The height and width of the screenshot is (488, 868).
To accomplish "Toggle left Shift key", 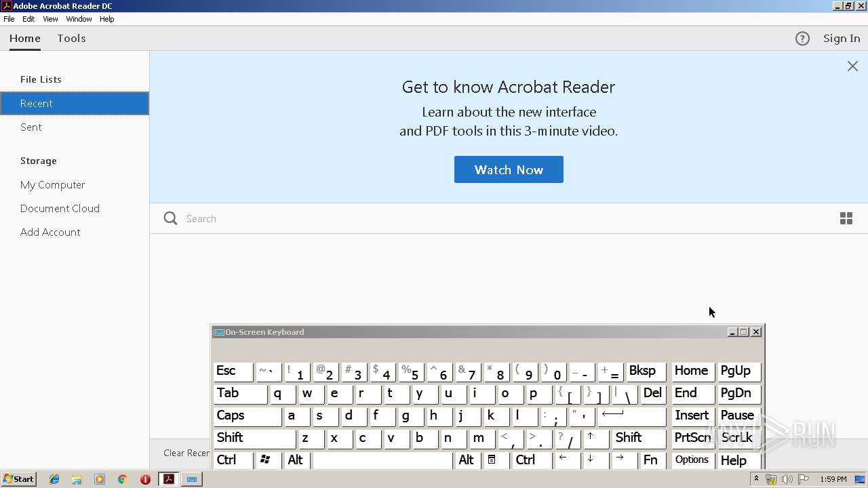I will [255, 438].
